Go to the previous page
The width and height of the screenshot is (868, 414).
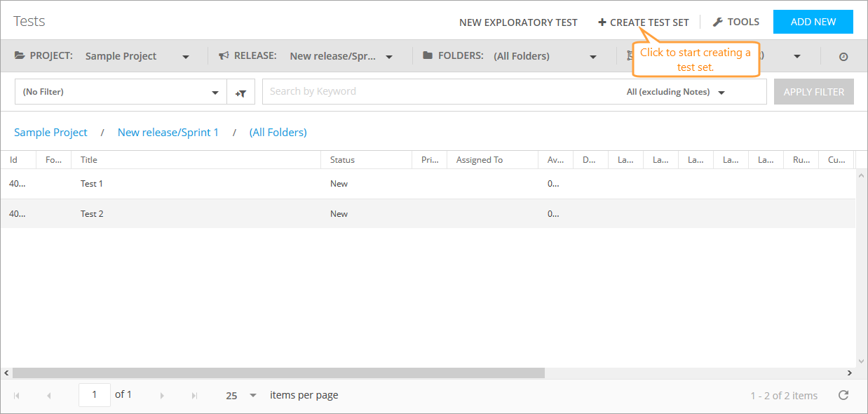(x=48, y=396)
